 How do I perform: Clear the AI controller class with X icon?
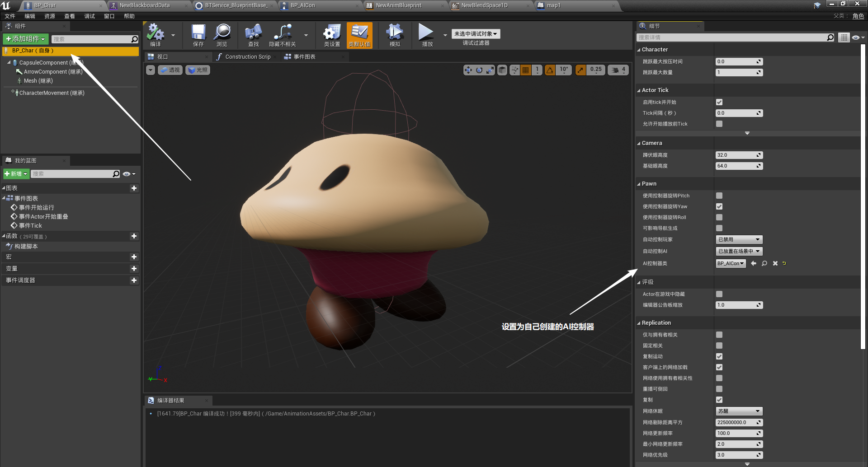point(775,263)
